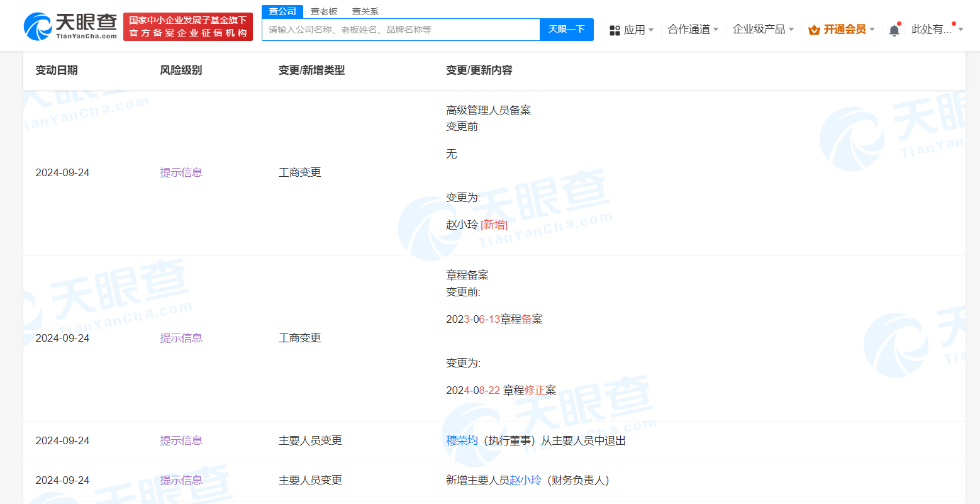Click the 高级管理人员备案 text
Image resolution: width=980 pixels, height=504 pixels.
(x=489, y=110)
